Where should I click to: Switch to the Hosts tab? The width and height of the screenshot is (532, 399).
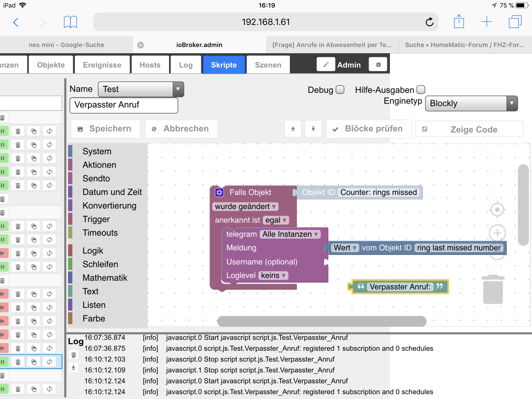[x=150, y=65]
